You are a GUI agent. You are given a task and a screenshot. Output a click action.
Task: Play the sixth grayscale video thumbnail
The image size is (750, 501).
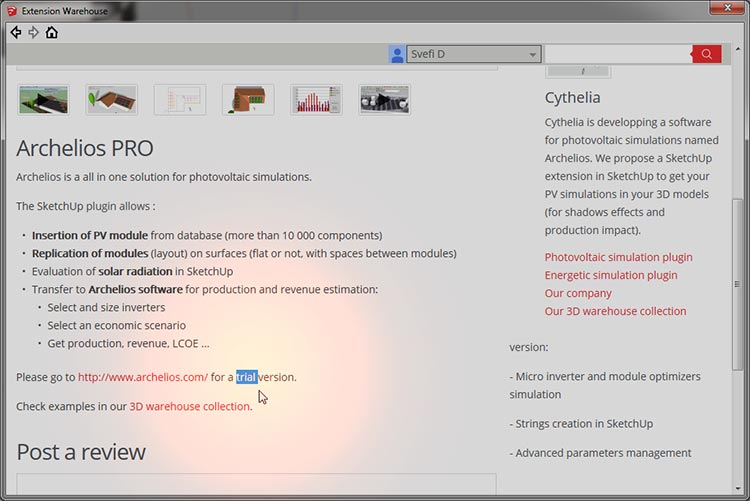coord(385,100)
